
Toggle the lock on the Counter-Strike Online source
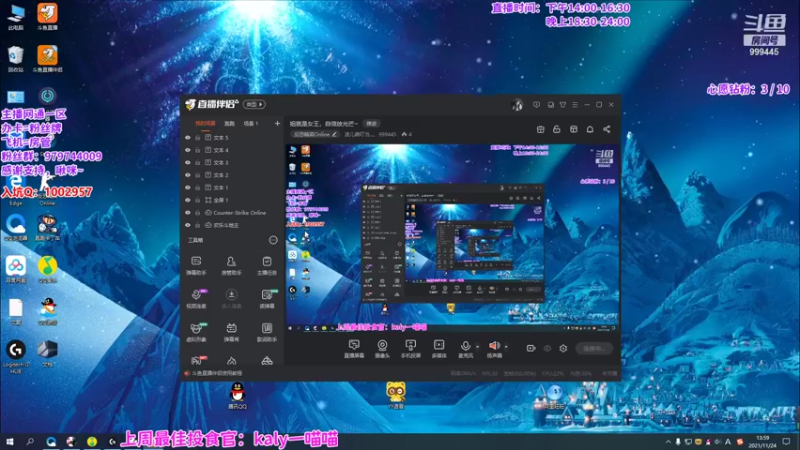(x=197, y=213)
